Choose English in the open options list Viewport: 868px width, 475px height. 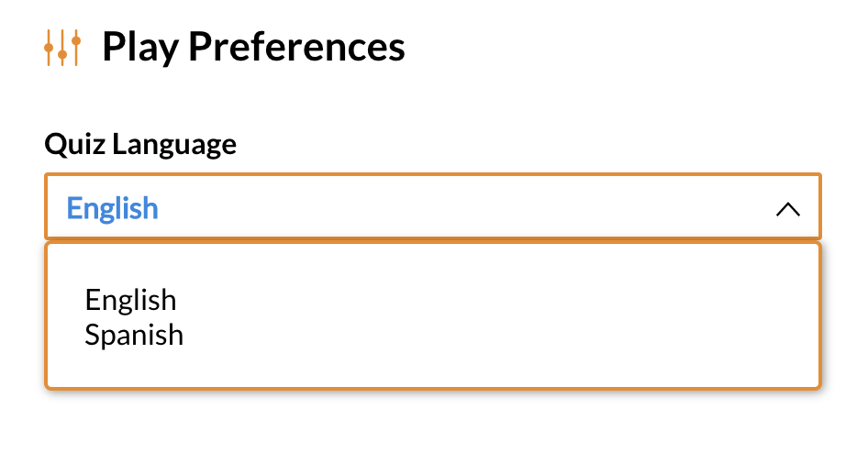point(130,300)
